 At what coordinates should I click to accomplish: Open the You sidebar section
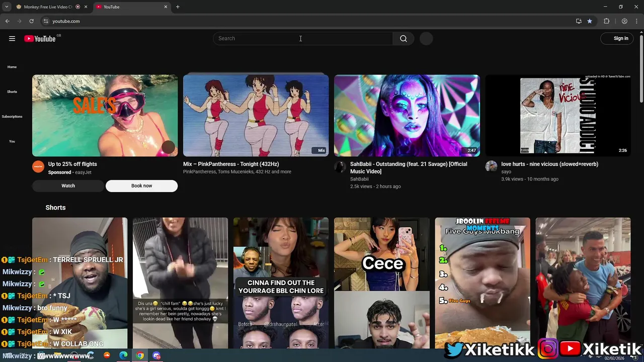[x=12, y=141]
